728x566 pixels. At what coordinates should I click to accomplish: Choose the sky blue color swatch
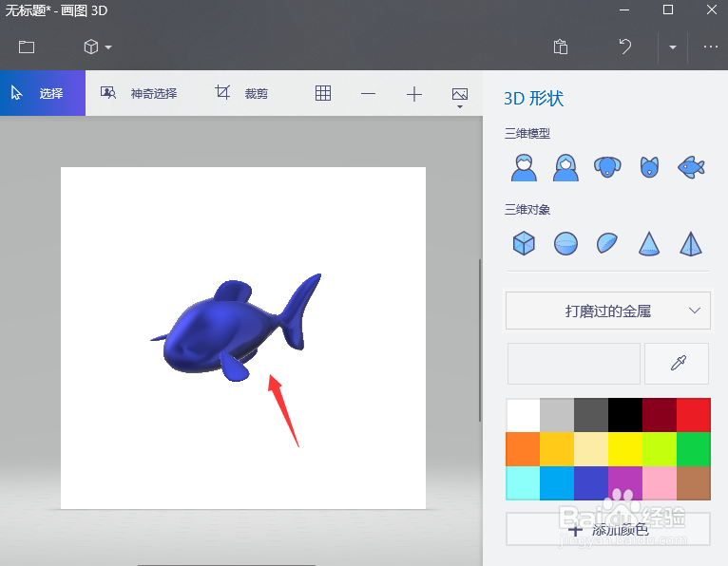[x=557, y=483]
